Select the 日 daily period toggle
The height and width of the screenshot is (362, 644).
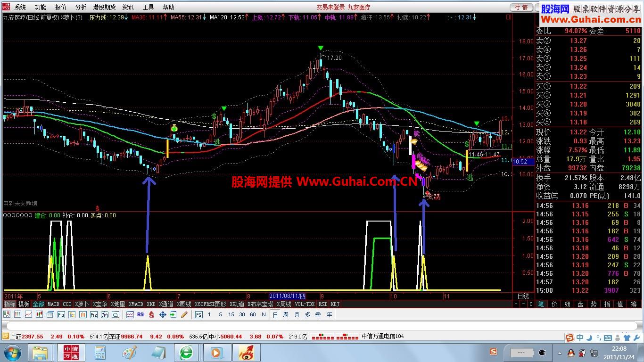tap(275, 314)
